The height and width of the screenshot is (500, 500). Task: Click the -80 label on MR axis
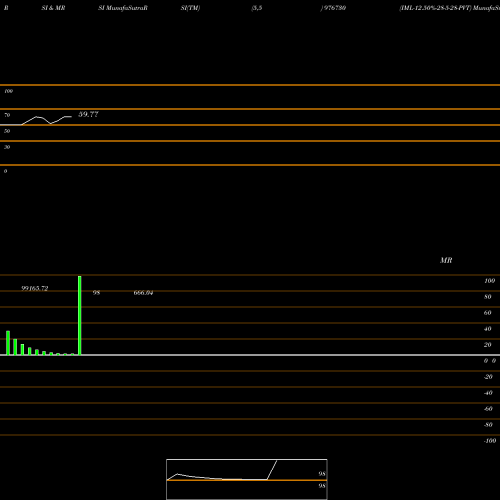click(488, 425)
